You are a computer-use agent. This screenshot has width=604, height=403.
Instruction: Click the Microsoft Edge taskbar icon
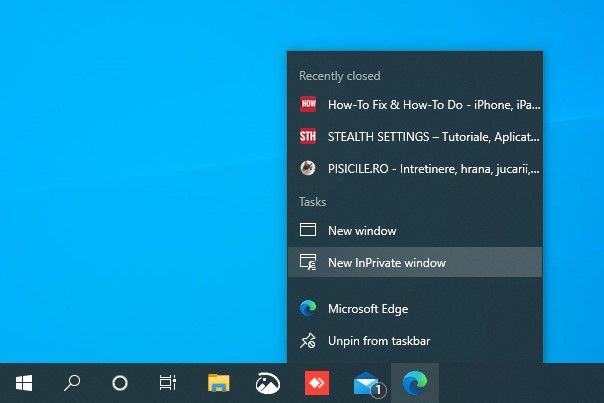coord(415,383)
